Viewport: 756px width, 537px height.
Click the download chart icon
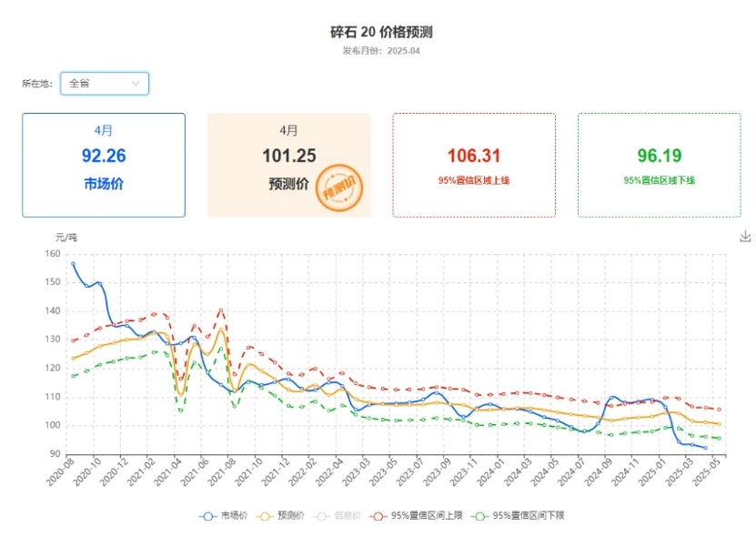coord(745,237)
